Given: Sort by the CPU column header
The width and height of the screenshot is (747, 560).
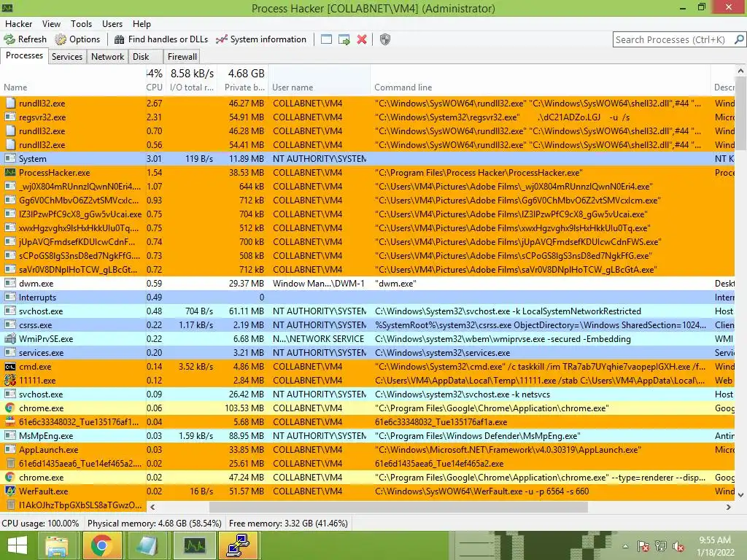Looking at the screenshot, I should coord(155,87).
